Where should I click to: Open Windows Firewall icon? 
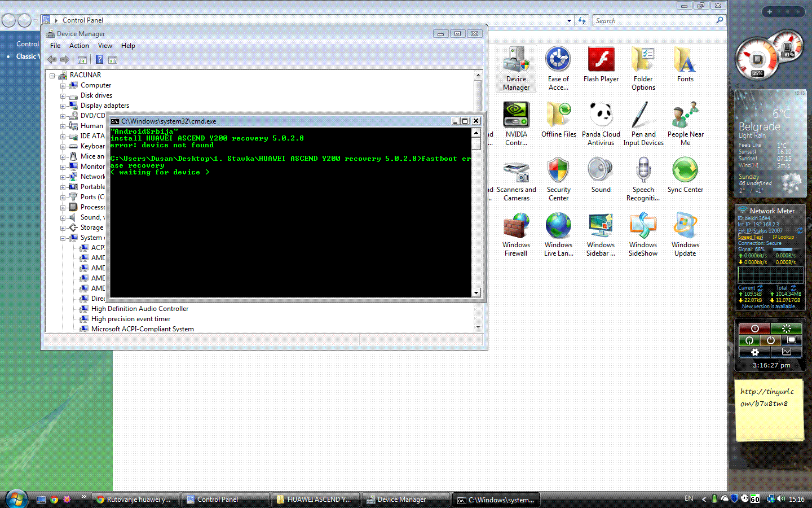coord(516,234)
